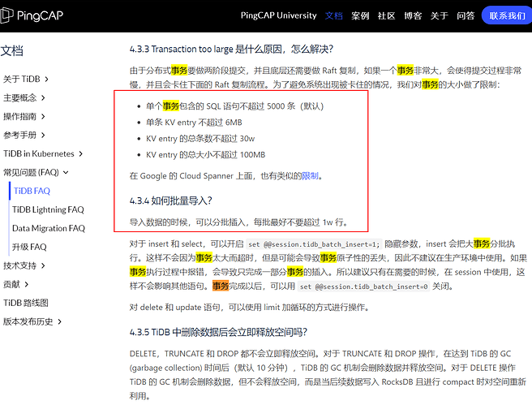Follow the 限制 link about Cloud Spanner

[310, 176]
